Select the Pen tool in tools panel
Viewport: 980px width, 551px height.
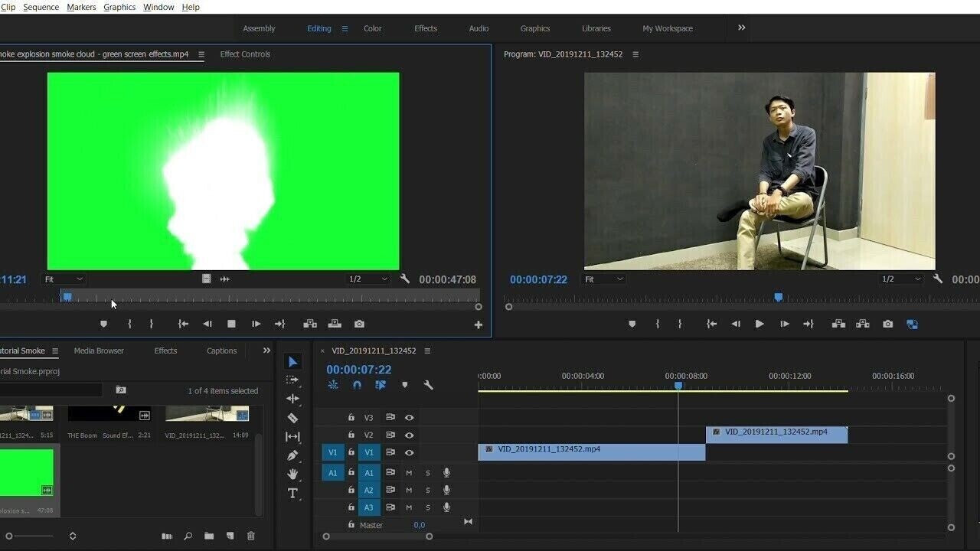pos(292,455)
